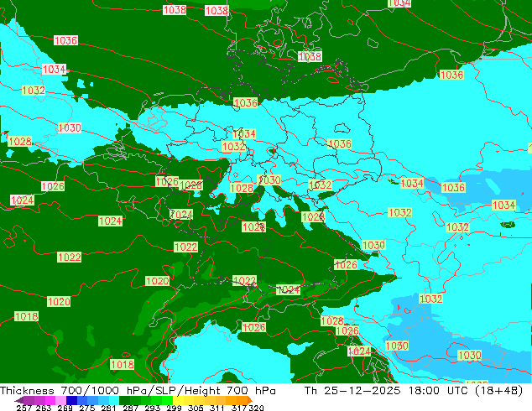Click the 'Th 25-12-2025 18:00 UTC (18+48)' timestamp
The height and width of the screenshot is (411, 532).
[x=414, y=391]
